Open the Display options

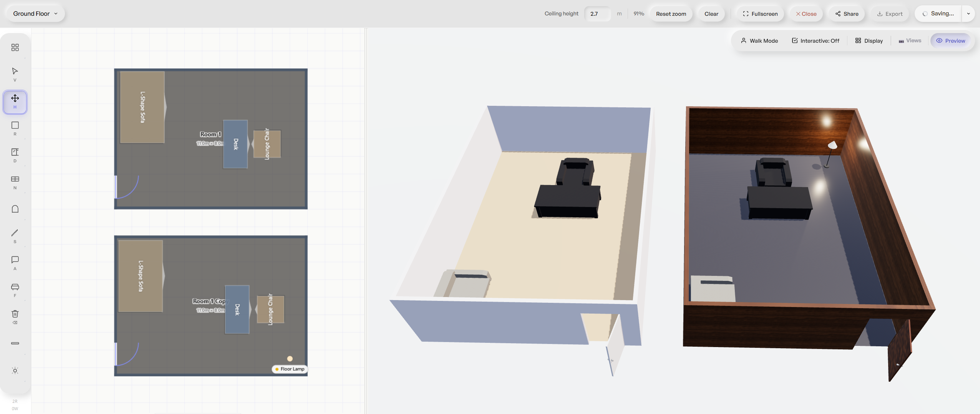pyautogui.click(x=869, y=41)
